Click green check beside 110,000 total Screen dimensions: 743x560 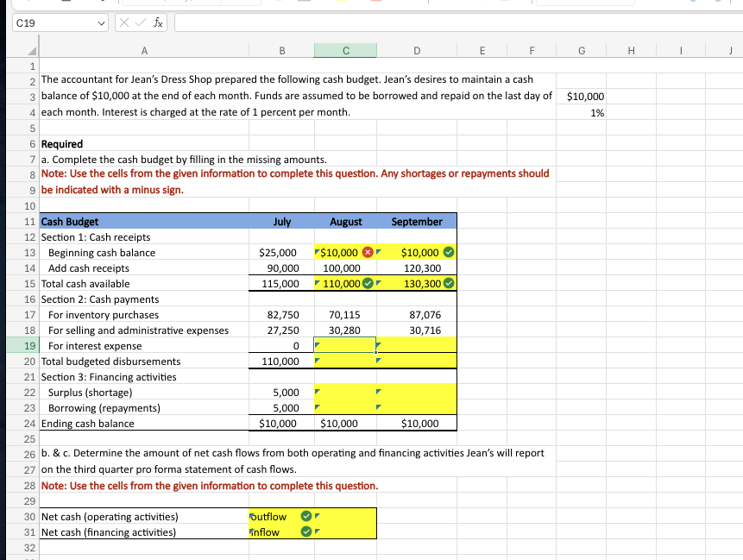pyautogui.click(x=368, y=284)
